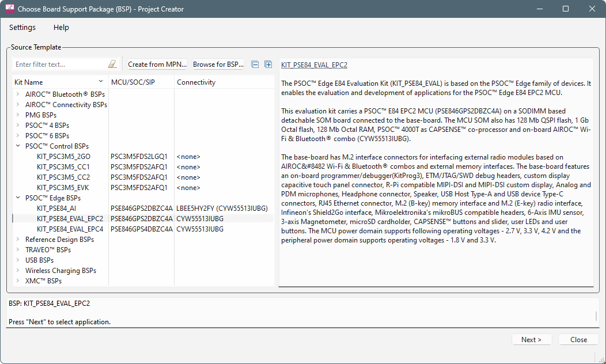606x364 pixels.
Task: Expand the TRAVEO BSPs category
Action: 17,250
